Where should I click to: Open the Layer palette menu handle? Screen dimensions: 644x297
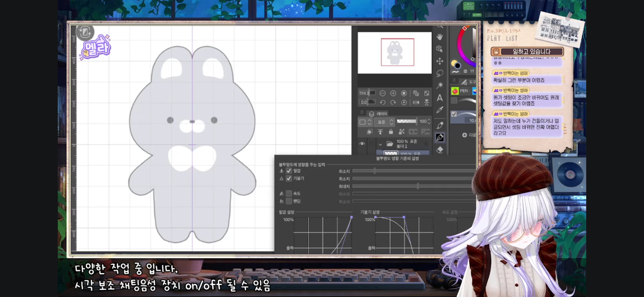pyautogui.click(x=362, y=112)
